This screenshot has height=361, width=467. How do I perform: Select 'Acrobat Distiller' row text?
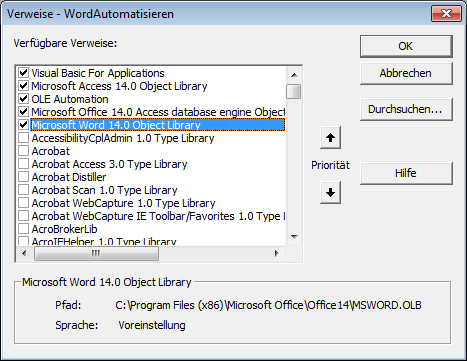coord(69,177)
